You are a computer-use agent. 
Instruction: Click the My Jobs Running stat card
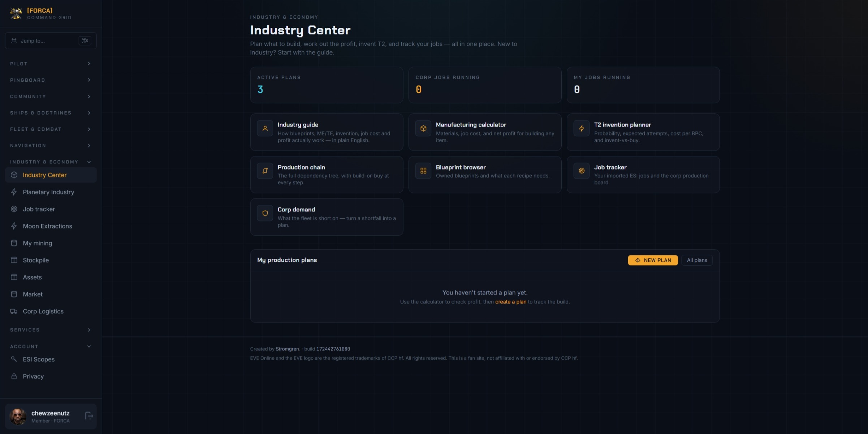[643, 85]
